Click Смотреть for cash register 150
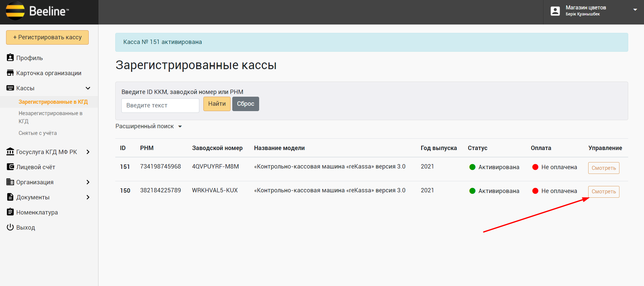This screenshot has height=286, width=644. point(603,192)
